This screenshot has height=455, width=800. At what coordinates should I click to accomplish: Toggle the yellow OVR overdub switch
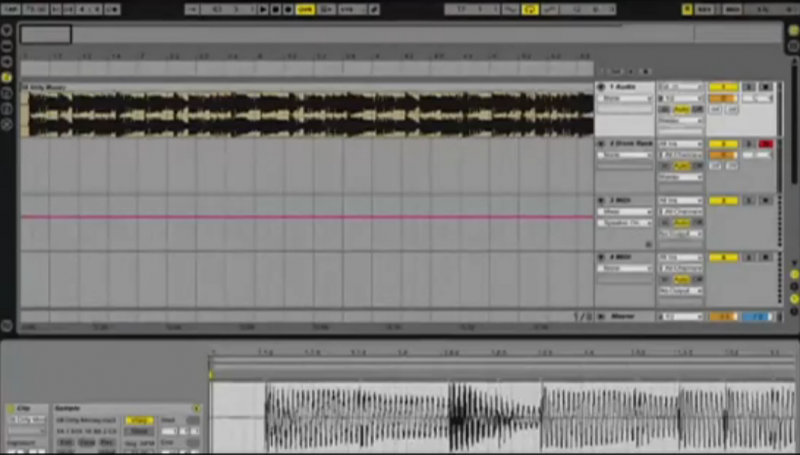coord(305,9)
